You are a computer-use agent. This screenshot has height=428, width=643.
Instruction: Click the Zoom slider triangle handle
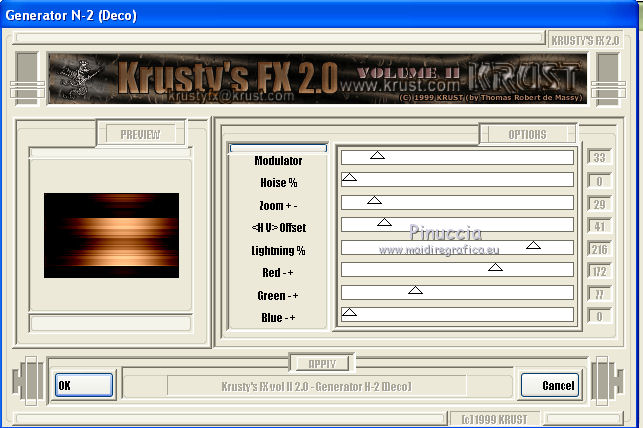pos(374,200)
